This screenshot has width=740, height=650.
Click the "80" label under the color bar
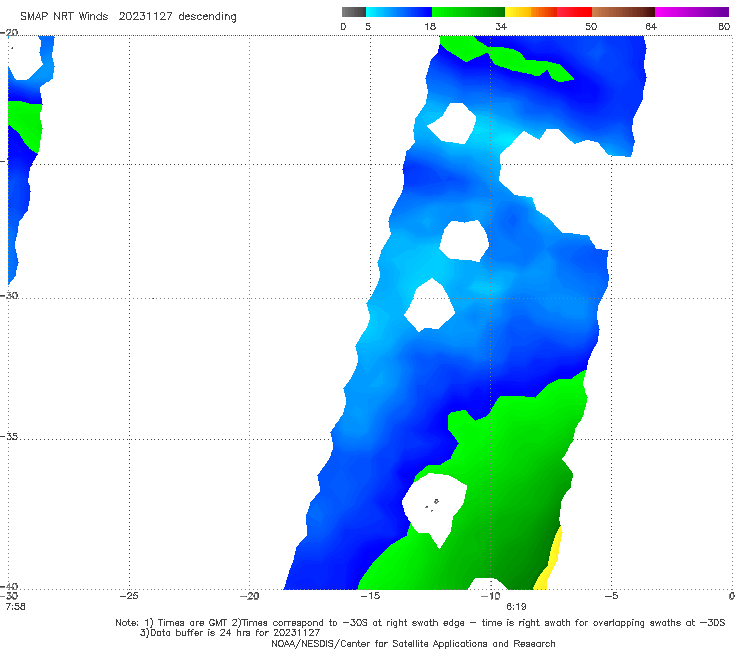pos(724,26)
